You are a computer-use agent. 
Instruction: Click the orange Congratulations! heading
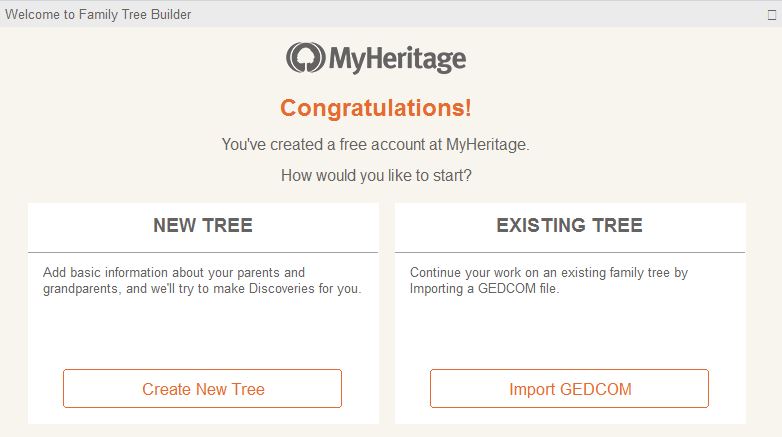[x=376, y=108]
